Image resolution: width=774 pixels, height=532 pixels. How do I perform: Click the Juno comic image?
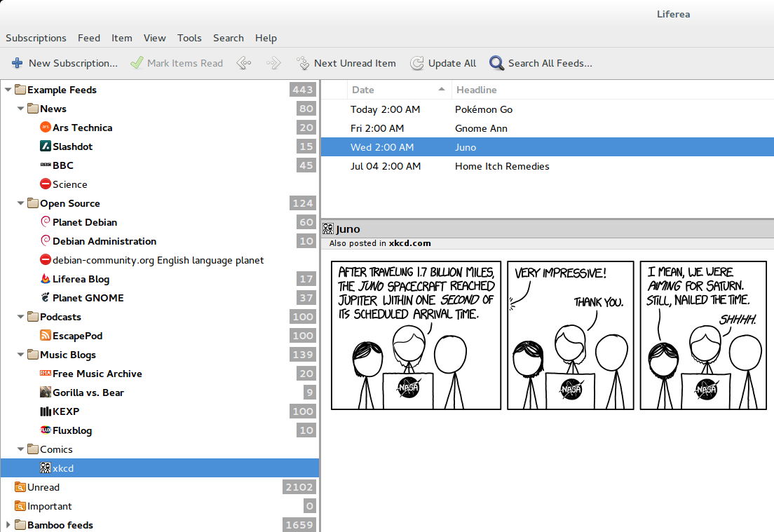(x=548, y=335)
